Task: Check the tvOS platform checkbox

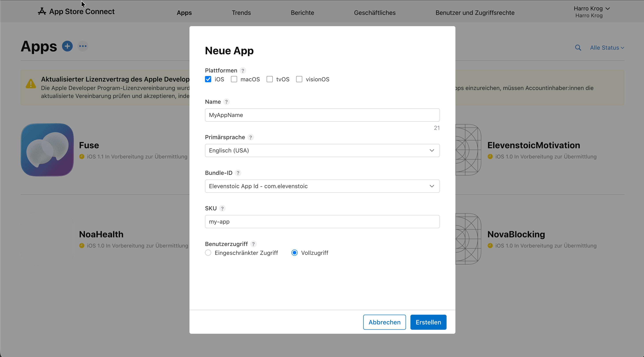Action: [x=269, y=79]
